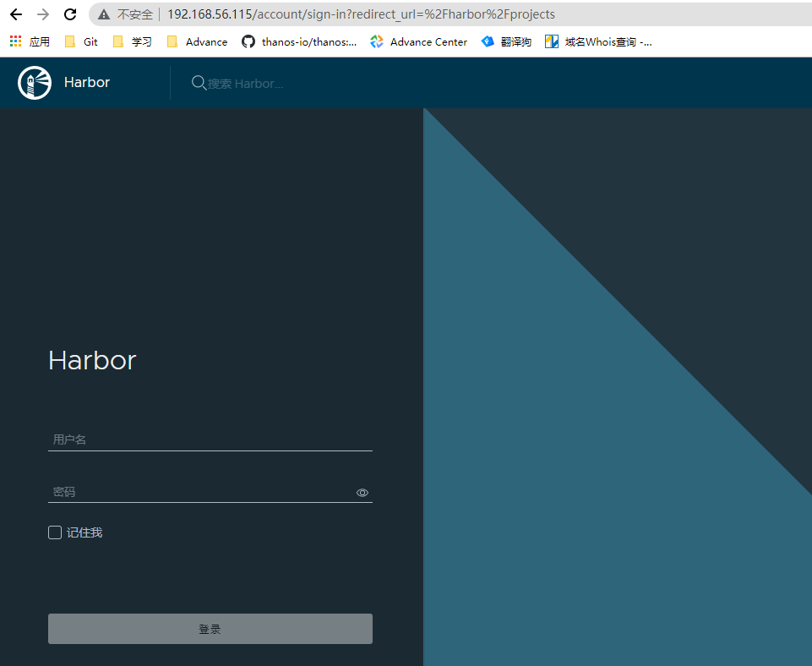This screenshot has width=812, height=666.
Task: Open the 学习 bookmarks folder
Action: pyautogui.click(x=132, y=42)
